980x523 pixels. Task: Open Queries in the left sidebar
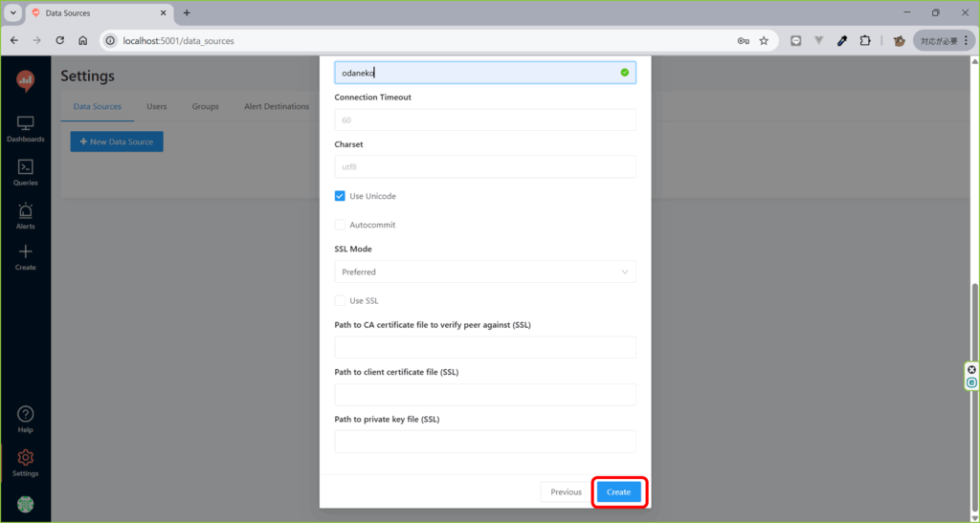pos(26,171)
